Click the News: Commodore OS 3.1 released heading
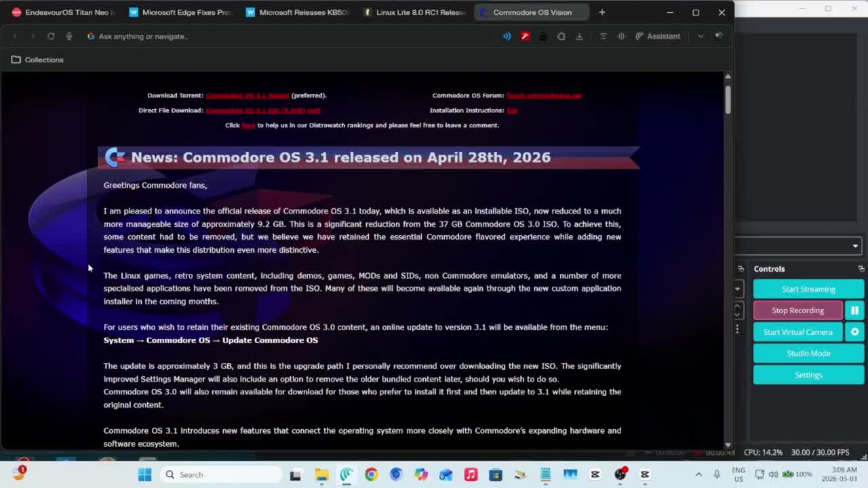 click(340, 157)
